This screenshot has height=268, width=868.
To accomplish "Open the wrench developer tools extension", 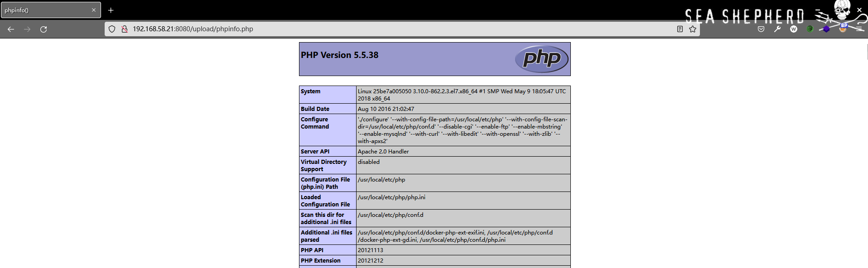I will (777, 29).
